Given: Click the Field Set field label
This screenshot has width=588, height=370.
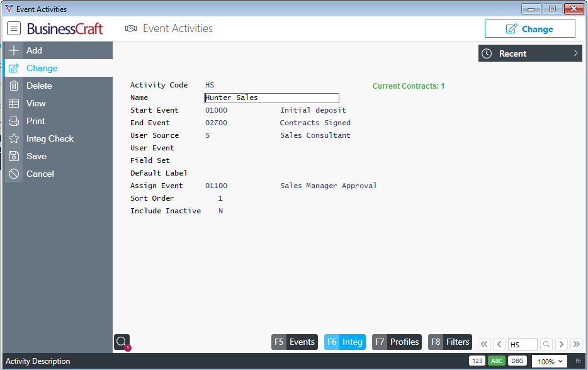Looking at the screenshot, I should pyautogui.click(x=150, y=160).
